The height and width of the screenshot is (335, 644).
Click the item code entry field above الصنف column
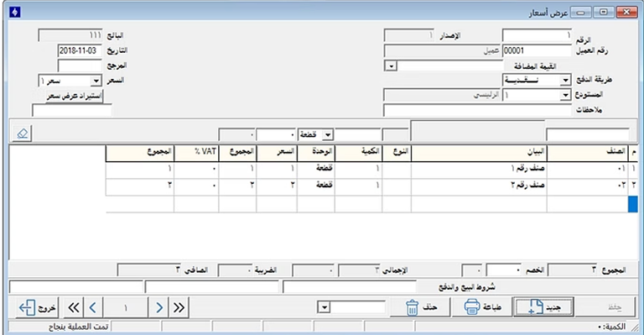[587, 134]
